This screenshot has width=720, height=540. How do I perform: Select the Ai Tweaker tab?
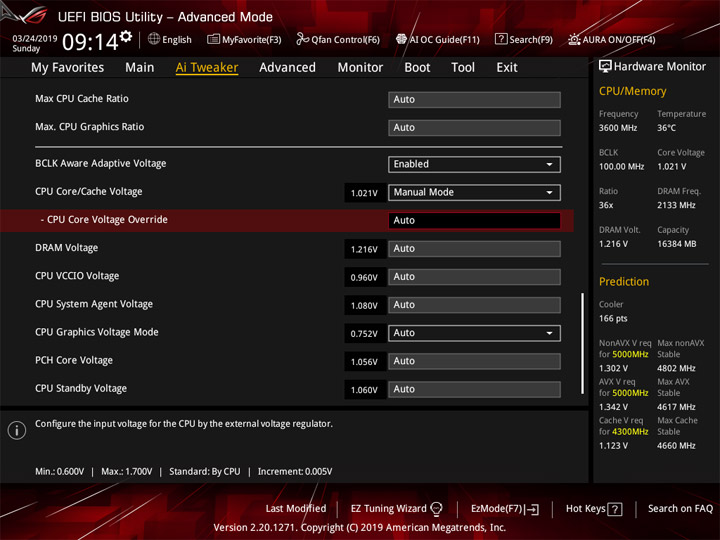[x=207, y=68]
